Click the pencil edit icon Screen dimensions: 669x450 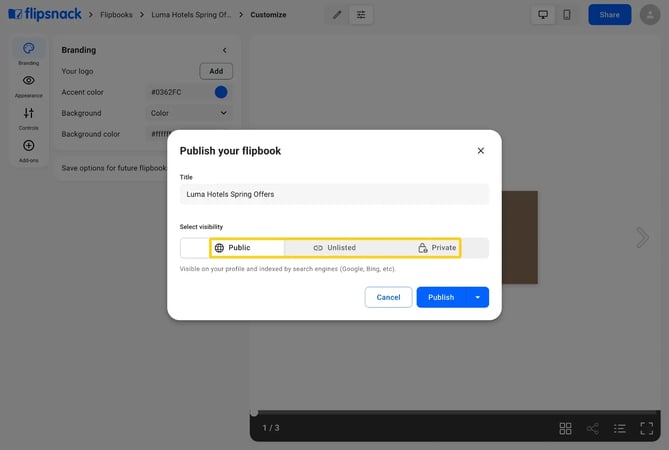[337, 15]
